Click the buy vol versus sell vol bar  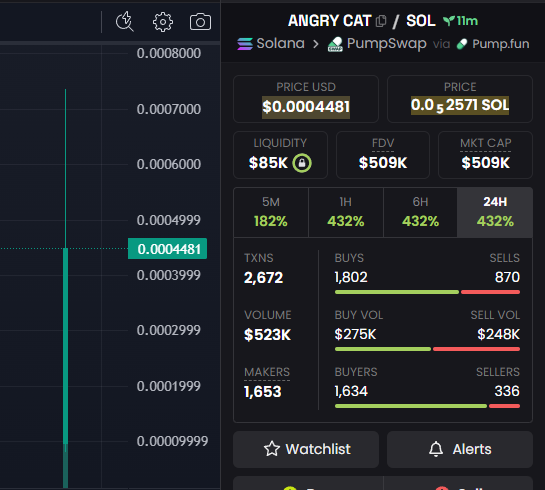427,349
